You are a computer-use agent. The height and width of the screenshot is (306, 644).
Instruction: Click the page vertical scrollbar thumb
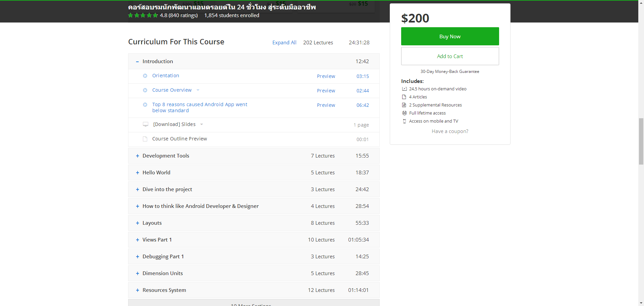(x=641, y=141)
